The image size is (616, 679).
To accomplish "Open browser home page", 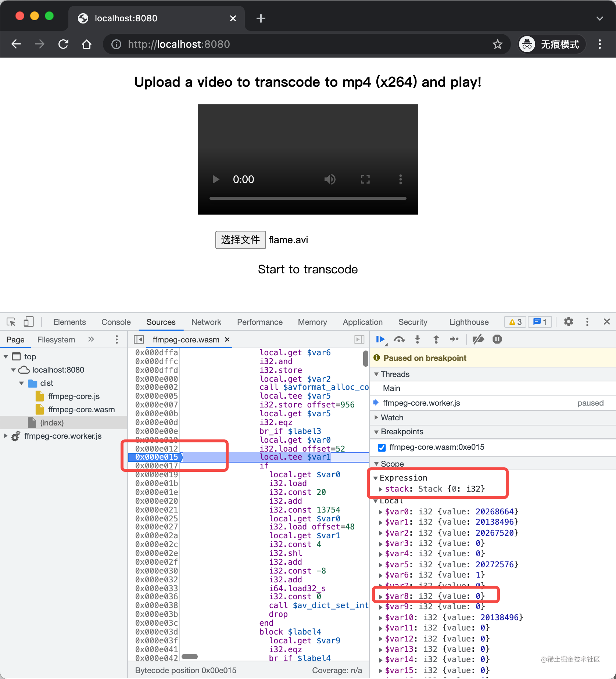I will pyautogui.click(x=87, y=44).
